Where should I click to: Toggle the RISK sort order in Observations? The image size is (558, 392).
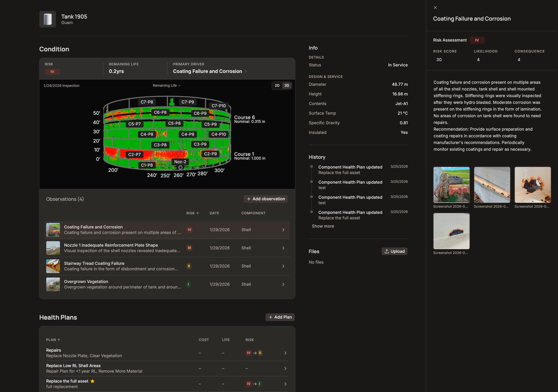193,213
